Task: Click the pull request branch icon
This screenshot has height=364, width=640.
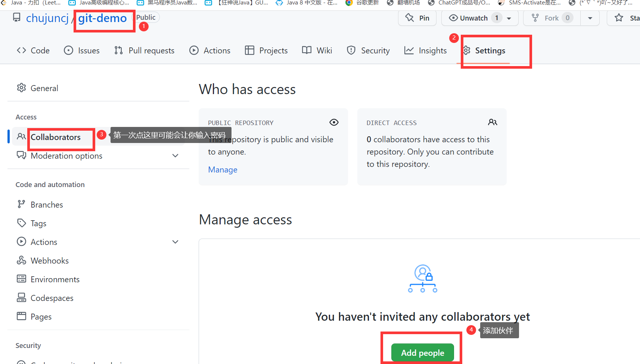Action: point(119,50)
